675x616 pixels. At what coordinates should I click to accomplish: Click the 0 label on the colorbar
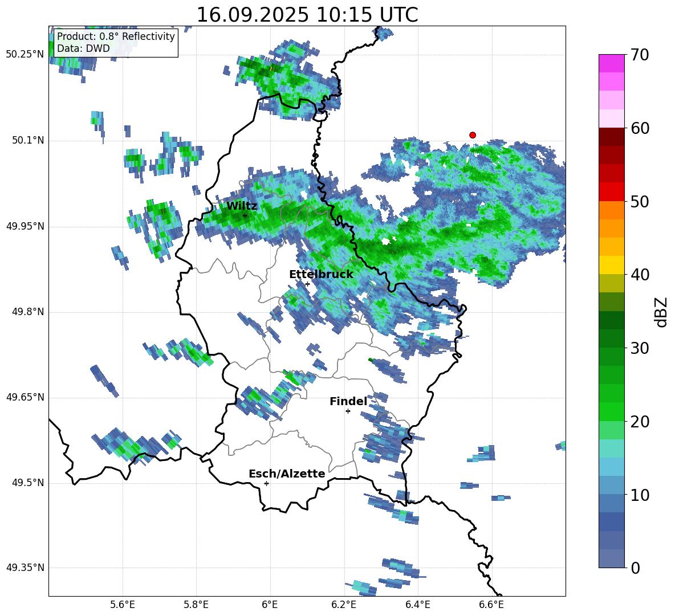[635, 568]
